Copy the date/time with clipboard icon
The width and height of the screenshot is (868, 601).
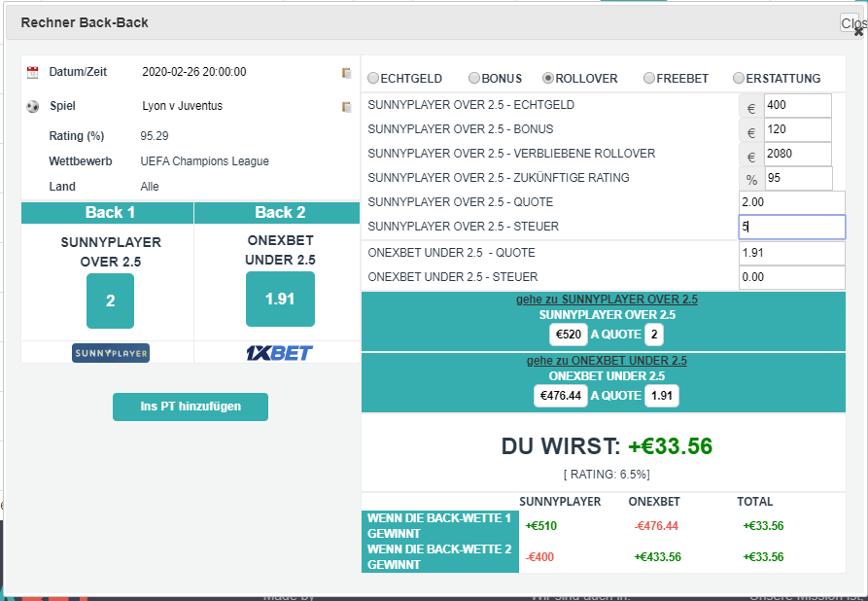click(x=347, y=73)
